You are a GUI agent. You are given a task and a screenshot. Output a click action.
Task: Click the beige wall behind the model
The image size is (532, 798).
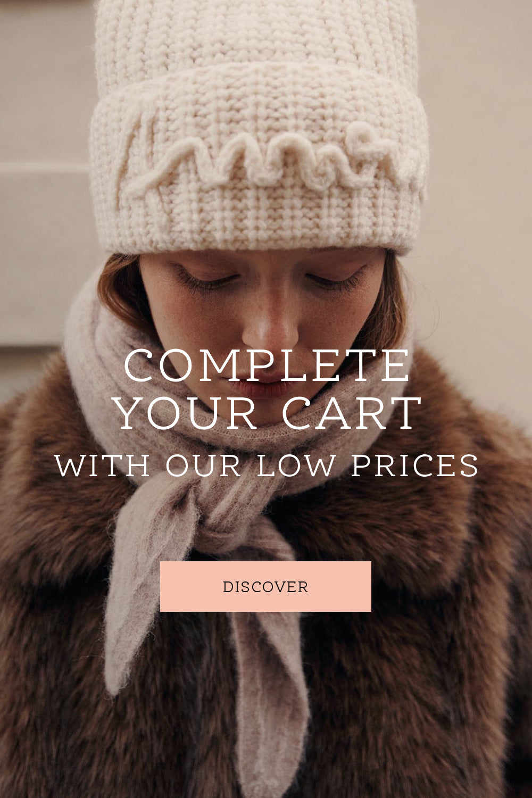pos(479,160)
